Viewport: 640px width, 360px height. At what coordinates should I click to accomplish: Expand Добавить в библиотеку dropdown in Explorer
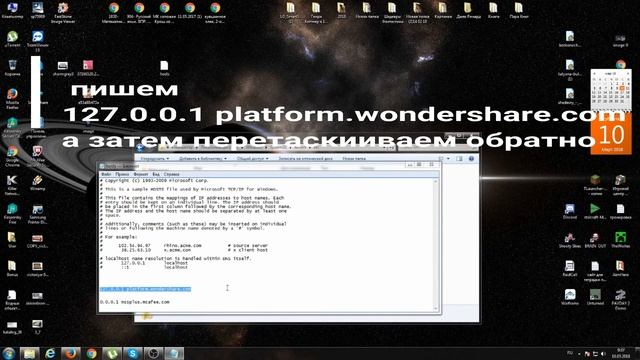pos(203,158)
